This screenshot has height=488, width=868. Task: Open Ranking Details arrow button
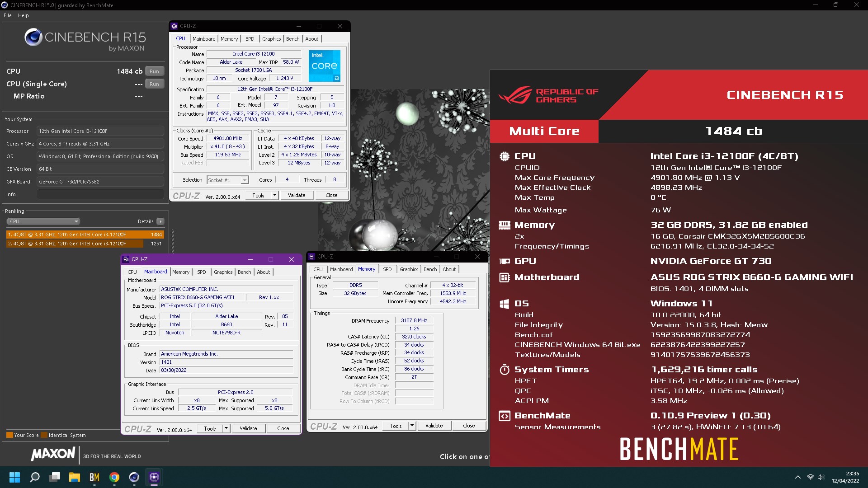point(160,221)
